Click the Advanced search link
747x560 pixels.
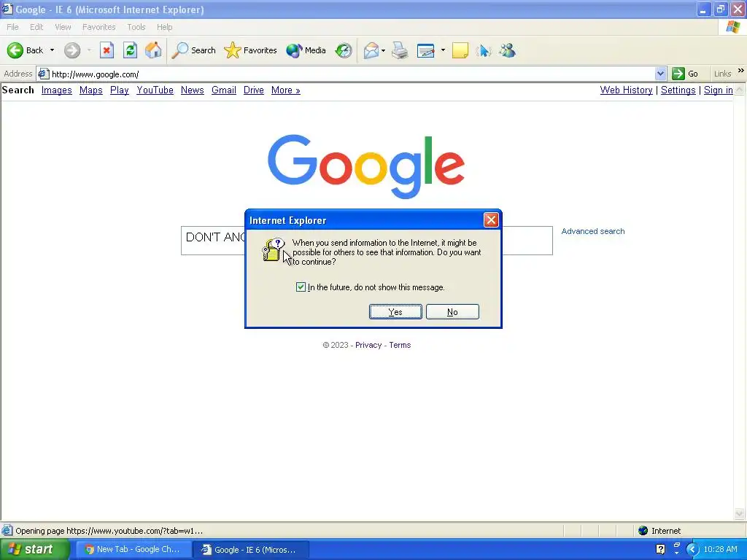tap(592, 231)
